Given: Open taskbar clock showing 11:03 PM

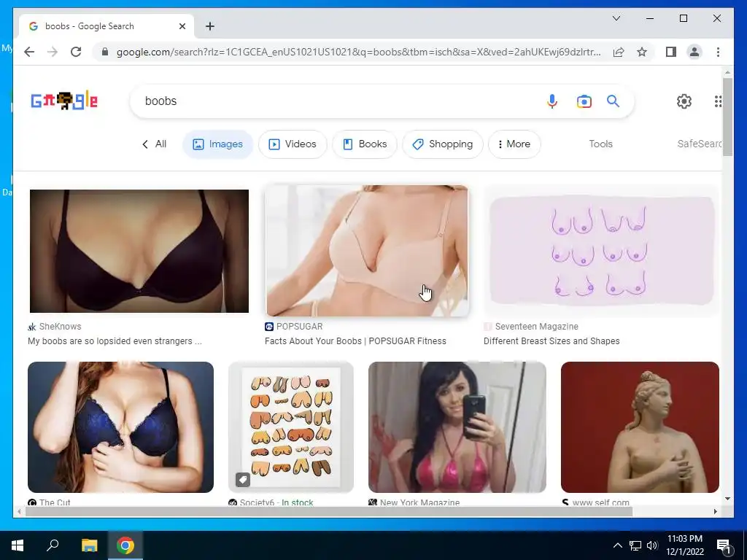Looking at the screenshot, I should click(685, 545).
